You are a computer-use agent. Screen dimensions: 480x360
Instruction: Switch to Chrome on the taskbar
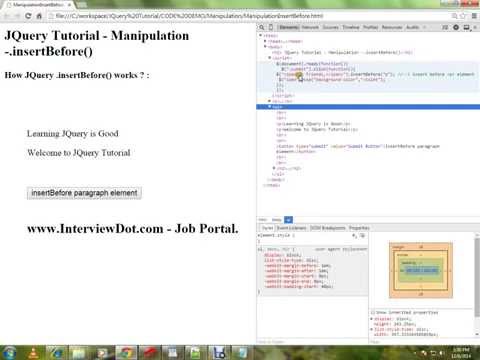point(126,353)
